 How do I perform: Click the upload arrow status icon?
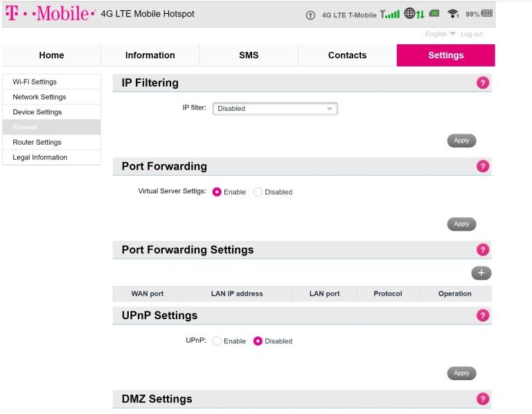[310, 15]
